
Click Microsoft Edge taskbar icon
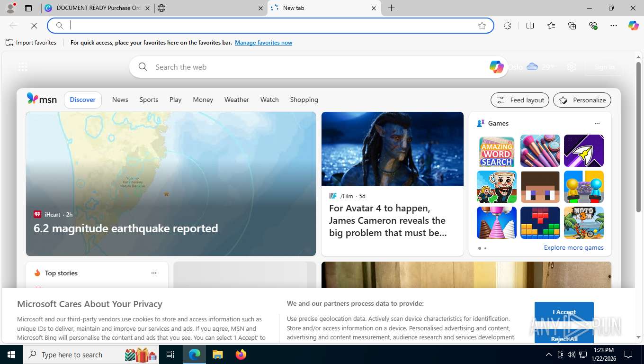(195, 355)
